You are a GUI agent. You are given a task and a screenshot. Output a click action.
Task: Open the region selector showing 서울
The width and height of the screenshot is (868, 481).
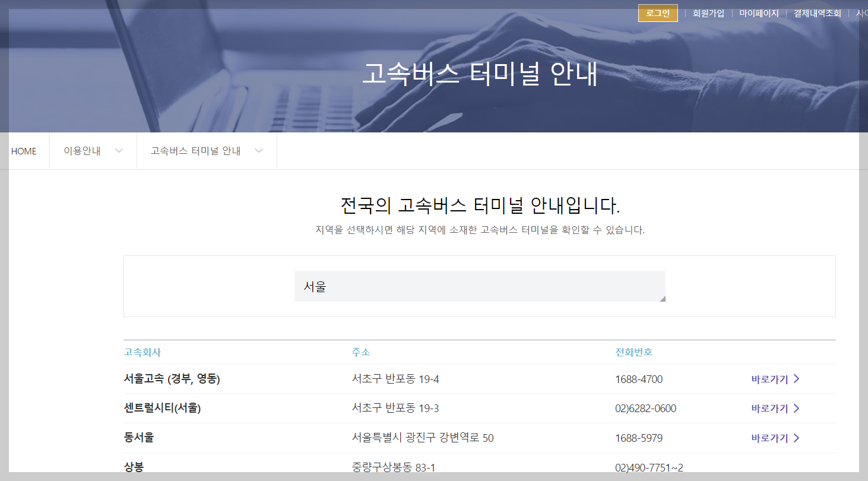[480, 286]
